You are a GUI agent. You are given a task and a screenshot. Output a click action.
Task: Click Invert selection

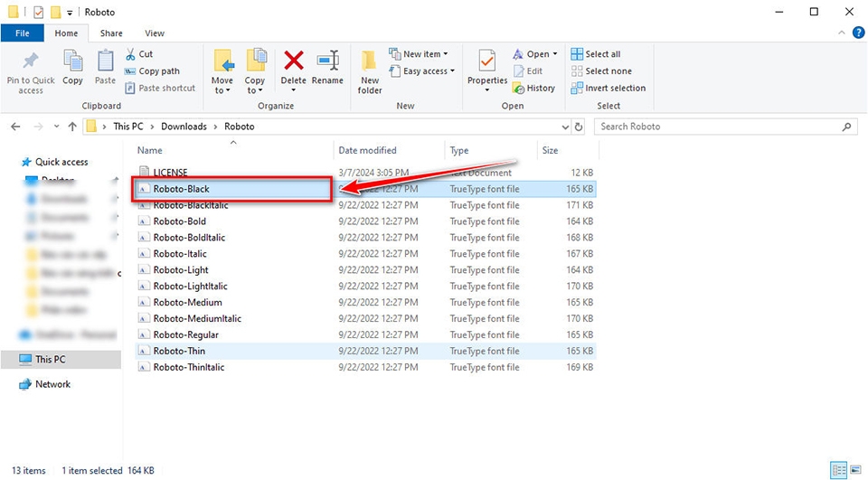pyautogui.click(x=609, y=88)
